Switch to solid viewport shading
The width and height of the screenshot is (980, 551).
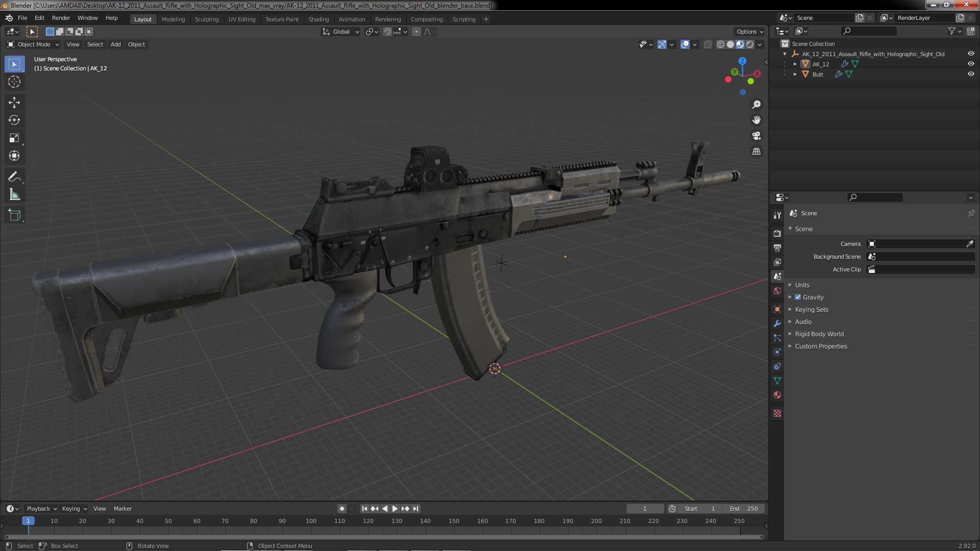click(x=730, y=44)
